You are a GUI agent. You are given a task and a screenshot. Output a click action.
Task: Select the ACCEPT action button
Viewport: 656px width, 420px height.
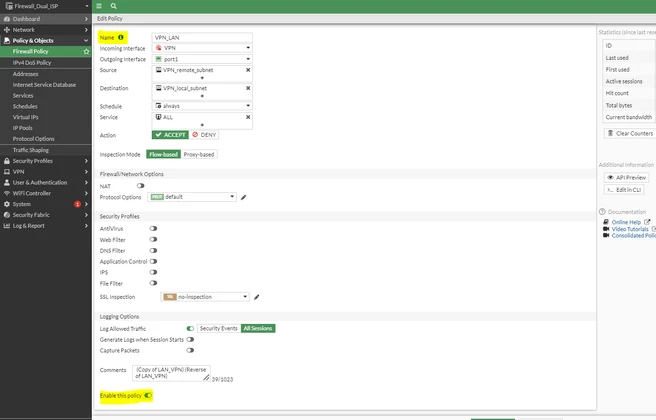pyautogui.click(x=170, y=135)
